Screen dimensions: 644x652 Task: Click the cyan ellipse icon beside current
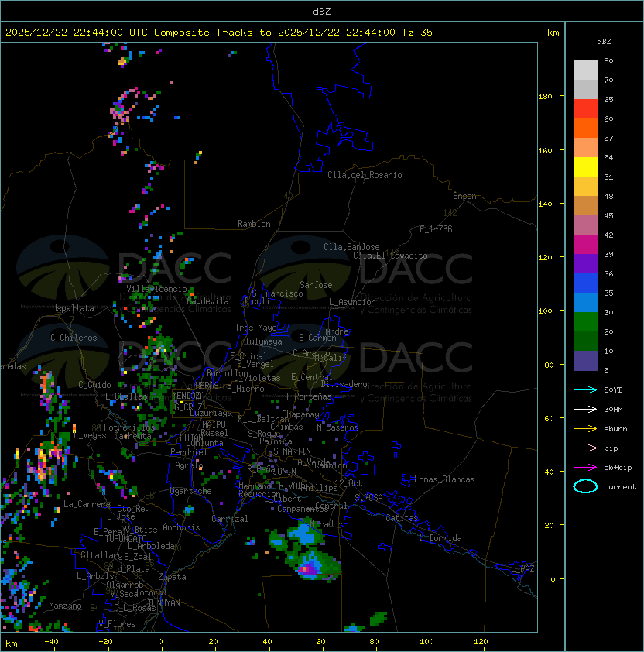pos(585,486)
